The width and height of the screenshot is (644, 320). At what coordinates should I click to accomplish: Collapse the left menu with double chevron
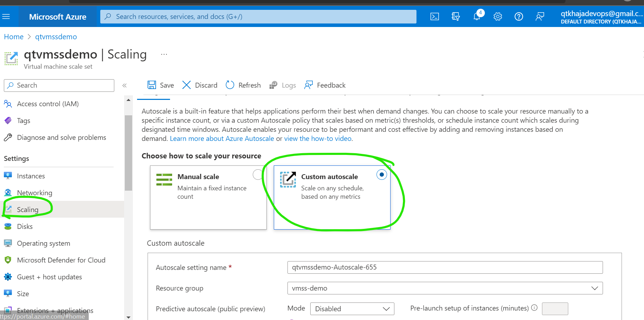click(124, 85)
